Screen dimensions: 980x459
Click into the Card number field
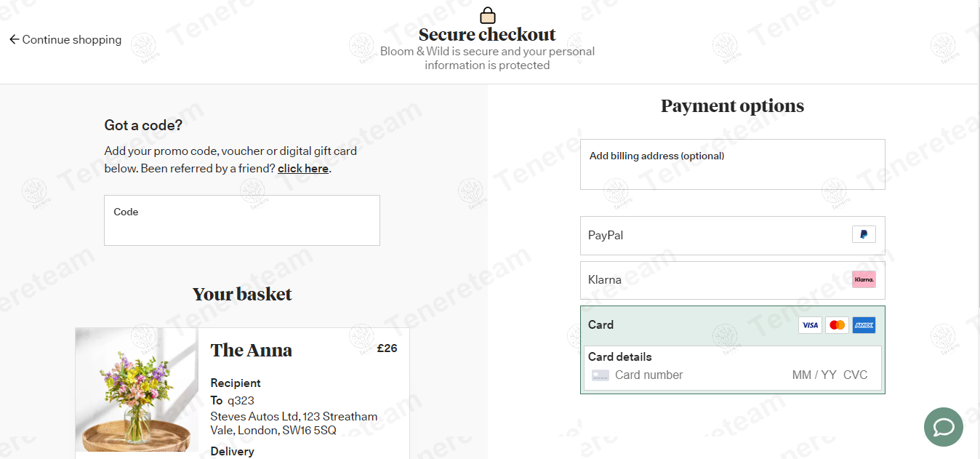click(x=691, y=375)
